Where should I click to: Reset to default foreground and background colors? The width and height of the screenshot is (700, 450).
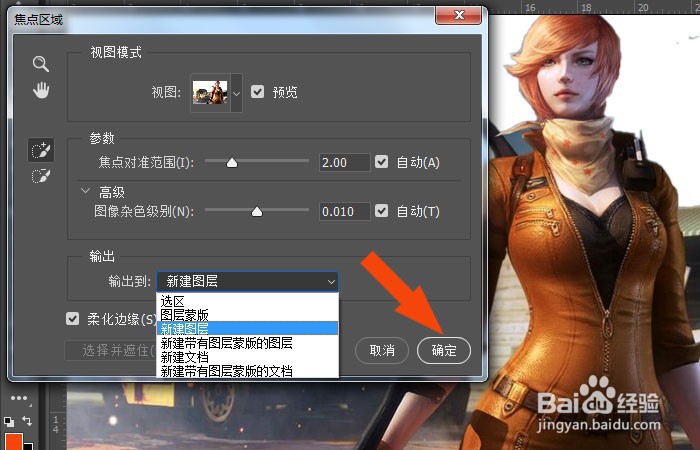pyautogui.click(x=8, y=421)
